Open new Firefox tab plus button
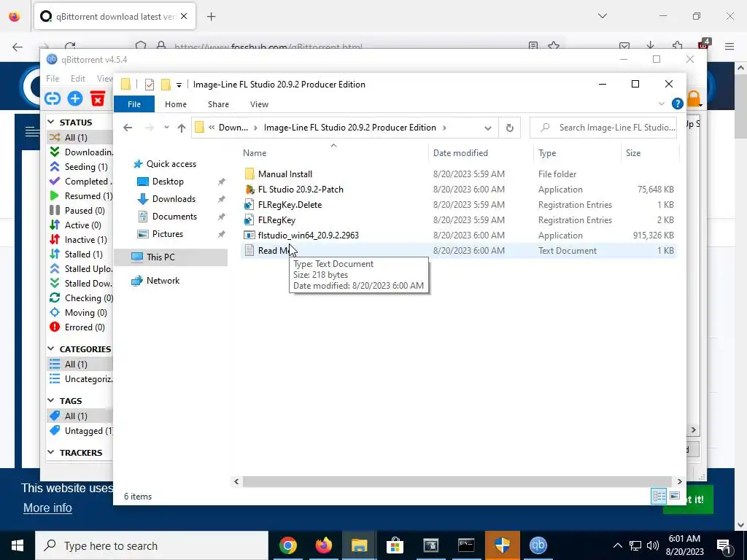The height and width of the screenshot is (560, 747). (212, 17)
